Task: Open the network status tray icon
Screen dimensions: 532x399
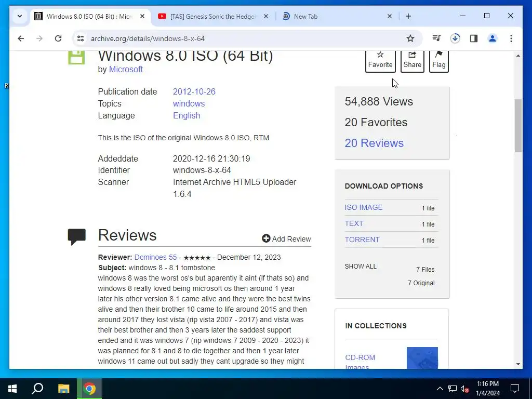Action: pyautogui.click(x=453, y=389)
